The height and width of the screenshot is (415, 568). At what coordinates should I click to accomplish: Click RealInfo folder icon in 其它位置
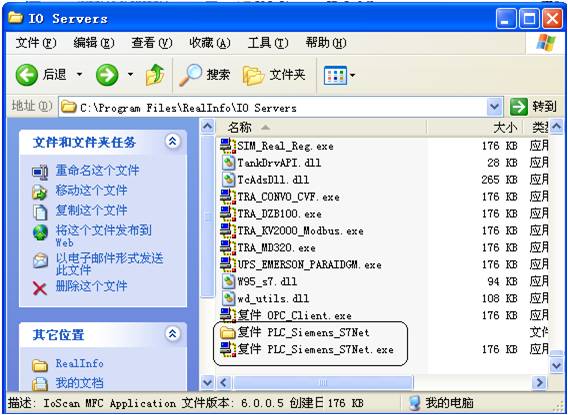click(x=40, y=365)
